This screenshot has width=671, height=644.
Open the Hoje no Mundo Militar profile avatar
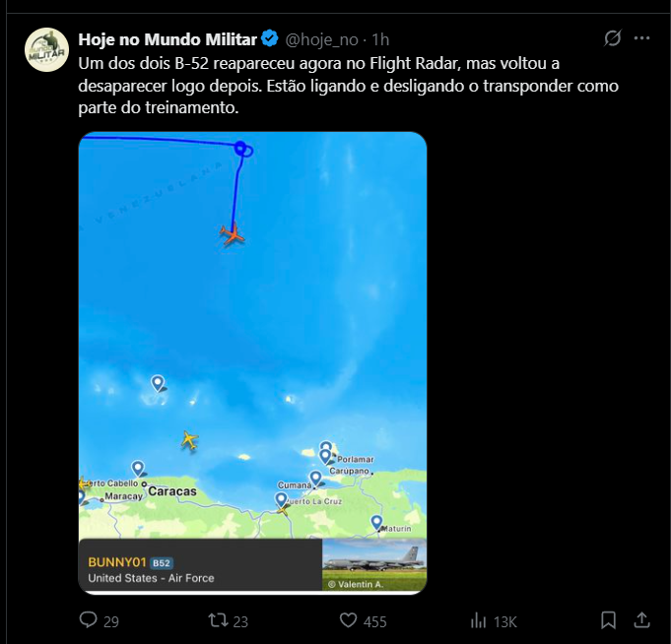click(46, 50)
